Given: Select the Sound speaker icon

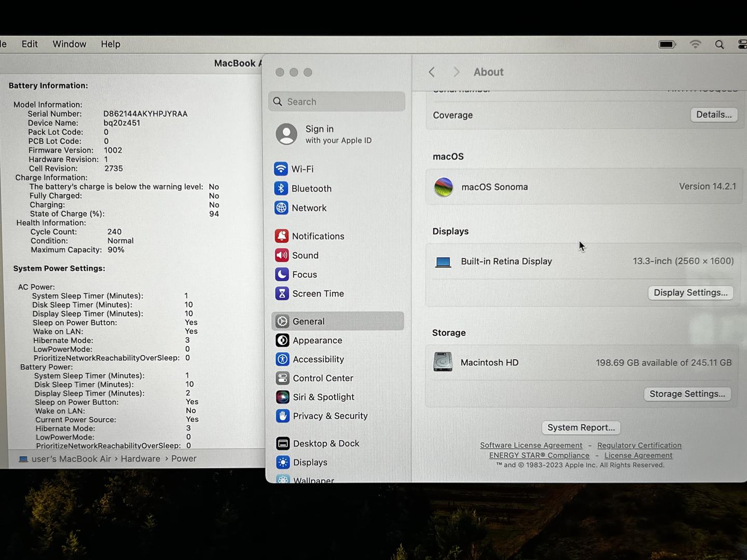Looking at the screenshot, I should [282, 255].
